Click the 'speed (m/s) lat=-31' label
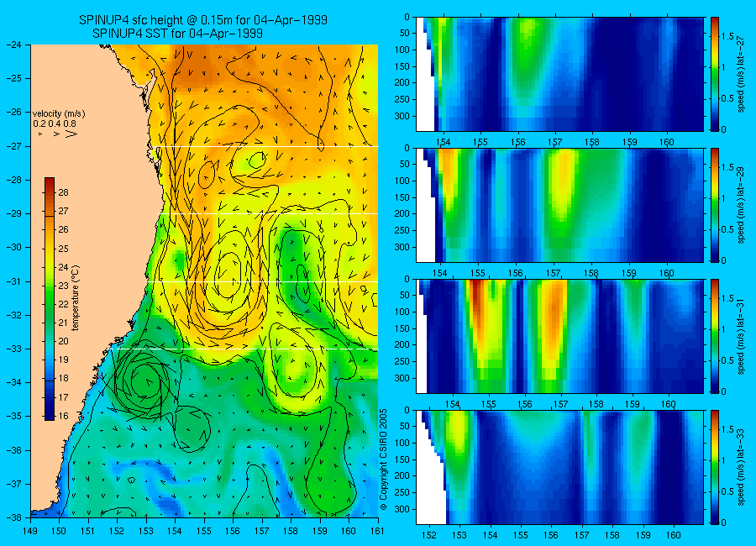The image size is (756, 546). (x=741, y=336)
